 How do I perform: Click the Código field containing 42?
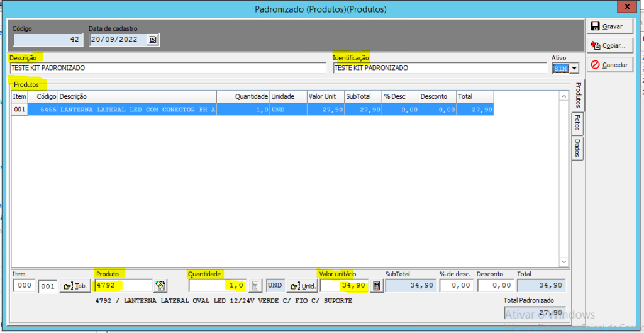click(48, 40)
